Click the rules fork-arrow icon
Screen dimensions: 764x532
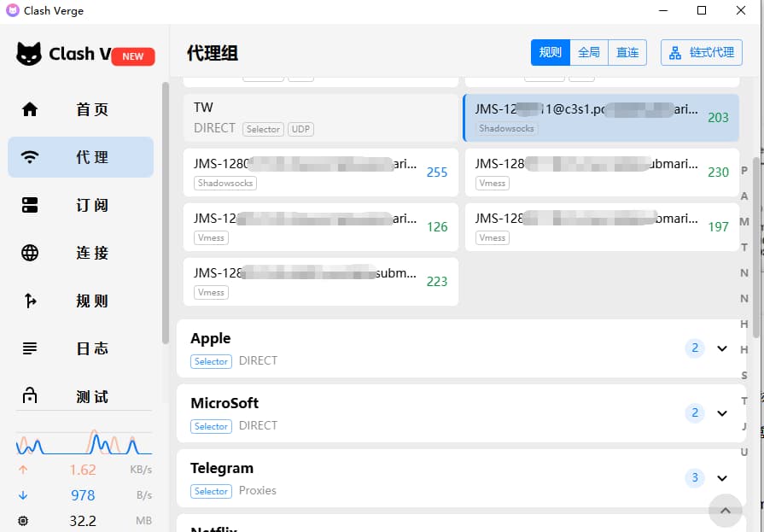point(30,301)
